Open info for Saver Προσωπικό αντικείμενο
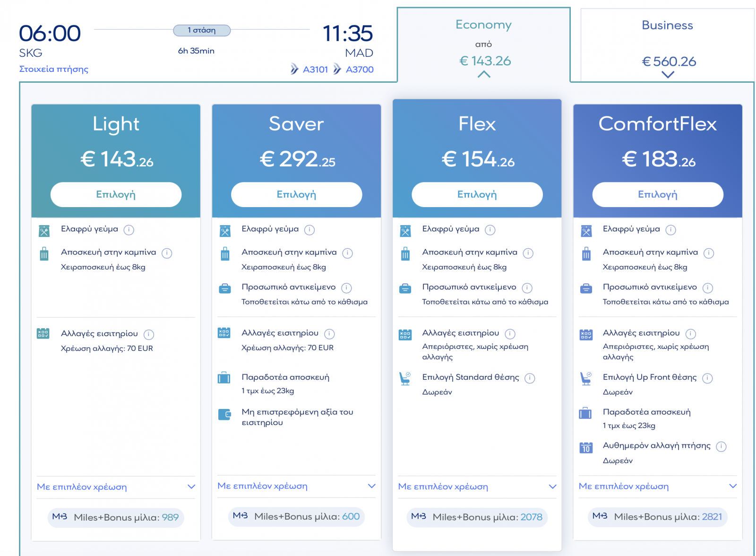The height and width of the screenshot is (556, 756). [x=346, y=287]
